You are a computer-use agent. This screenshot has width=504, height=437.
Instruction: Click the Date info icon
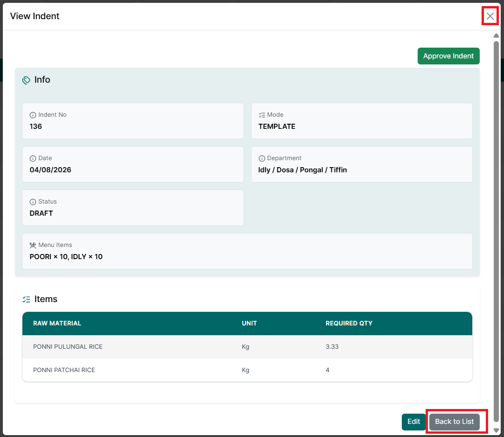point(33,159)
